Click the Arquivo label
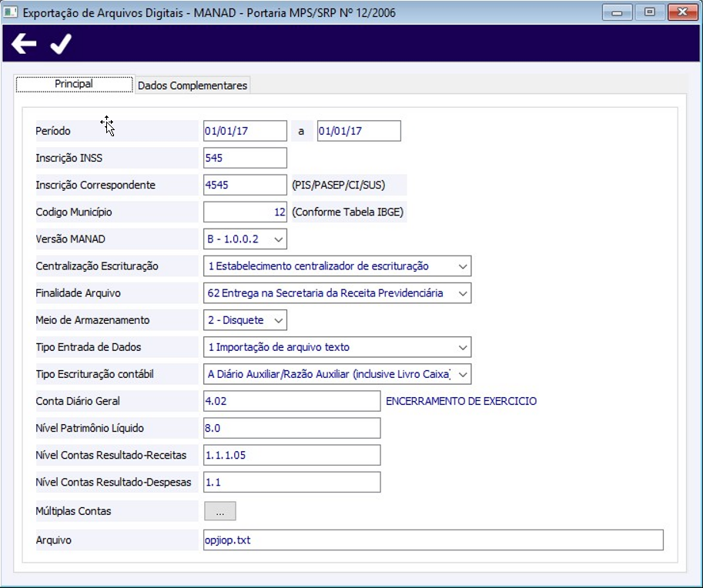 (x=53, y=540)
